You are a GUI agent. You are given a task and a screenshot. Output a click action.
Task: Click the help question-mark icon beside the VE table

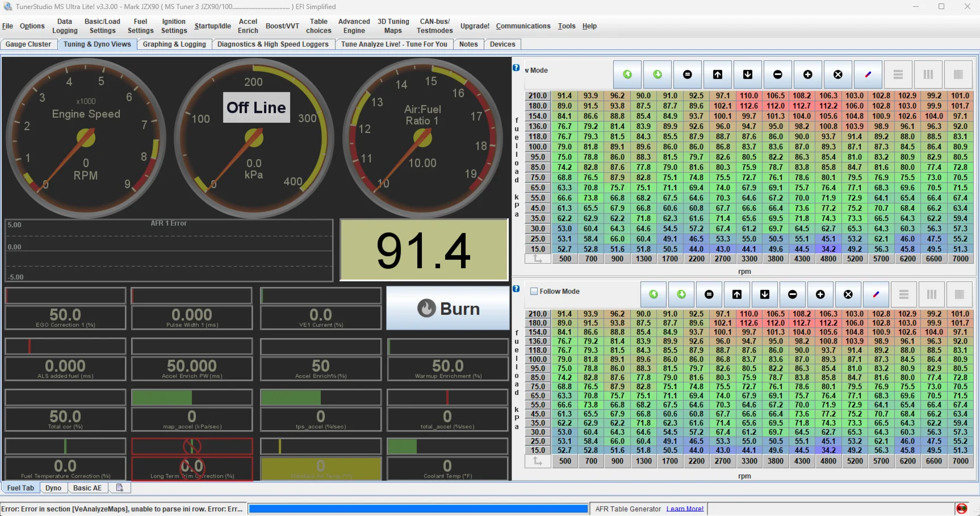(516, 67)
